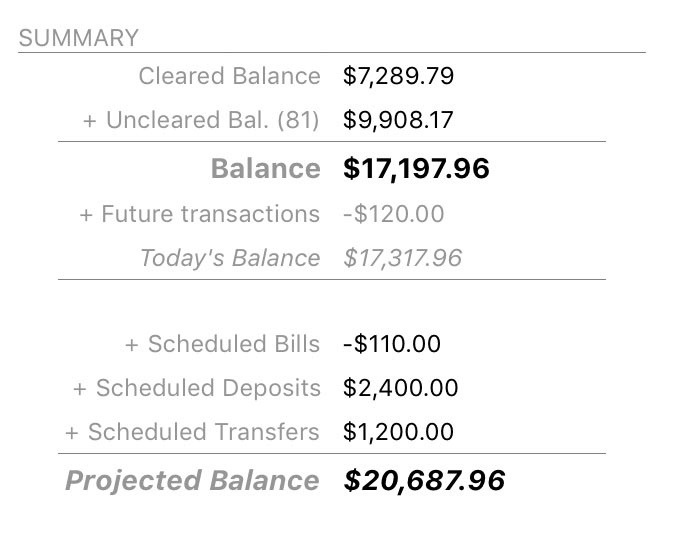Select the $17,197.96 balance value

416,169
